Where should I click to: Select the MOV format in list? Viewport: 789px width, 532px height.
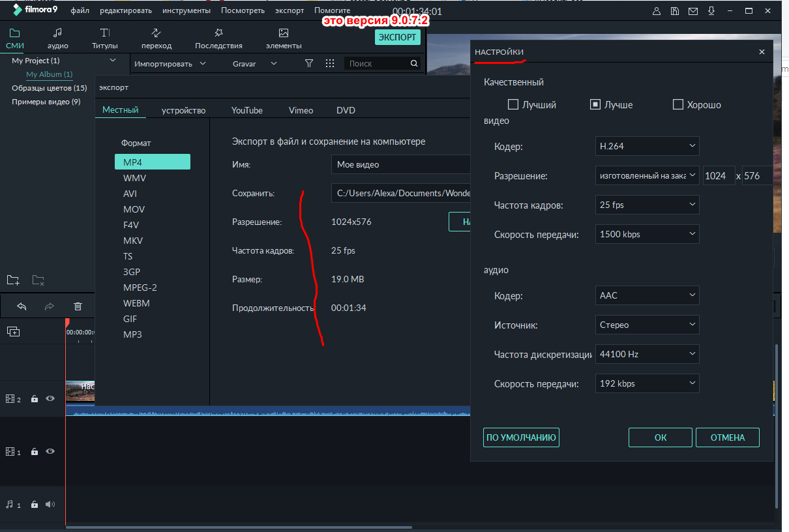[134, 209]
